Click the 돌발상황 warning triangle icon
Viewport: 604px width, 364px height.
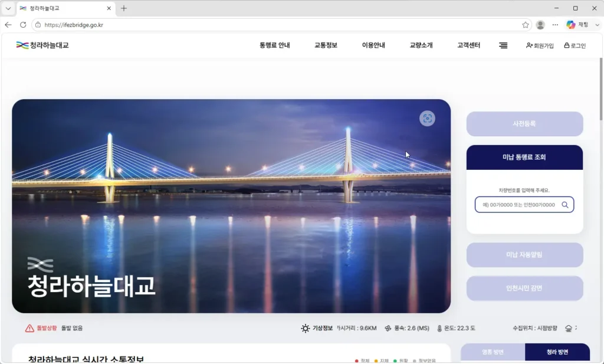pos(29,328)
